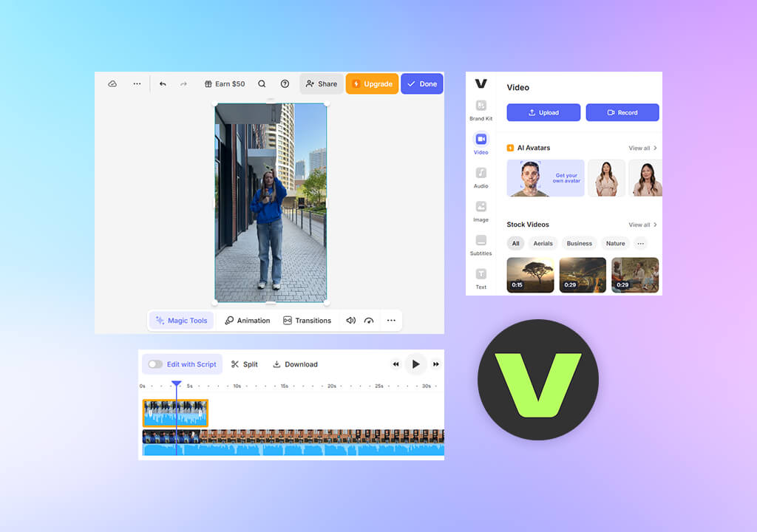Click the blue playhead marker on the timeline

click(x=176, y=383)
